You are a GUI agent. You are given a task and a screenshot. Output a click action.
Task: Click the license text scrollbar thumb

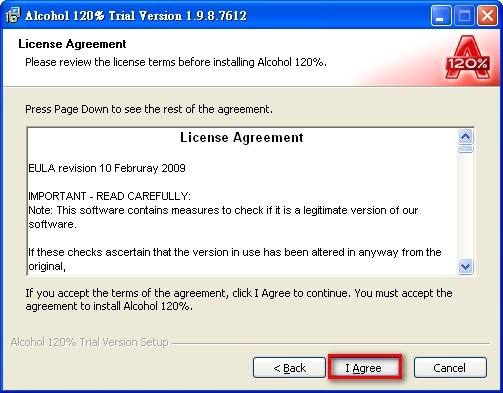pyautogui.click(x=465, y=149)
